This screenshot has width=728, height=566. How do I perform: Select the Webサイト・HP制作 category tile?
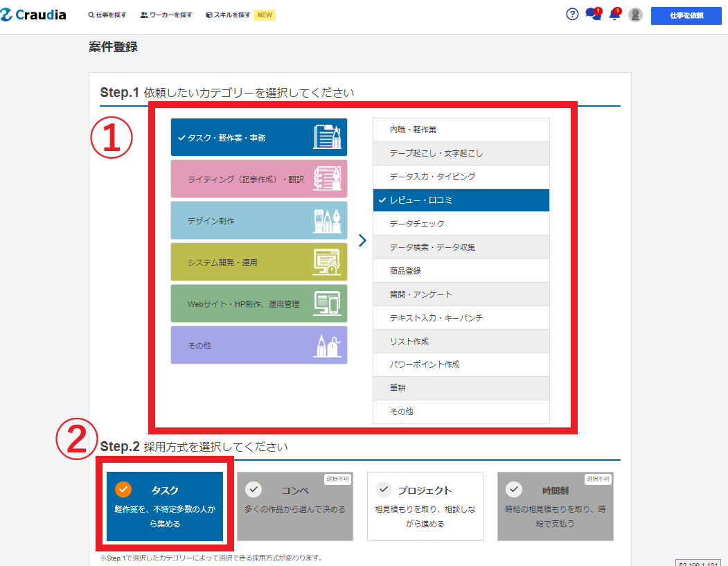tap(259, 303)
